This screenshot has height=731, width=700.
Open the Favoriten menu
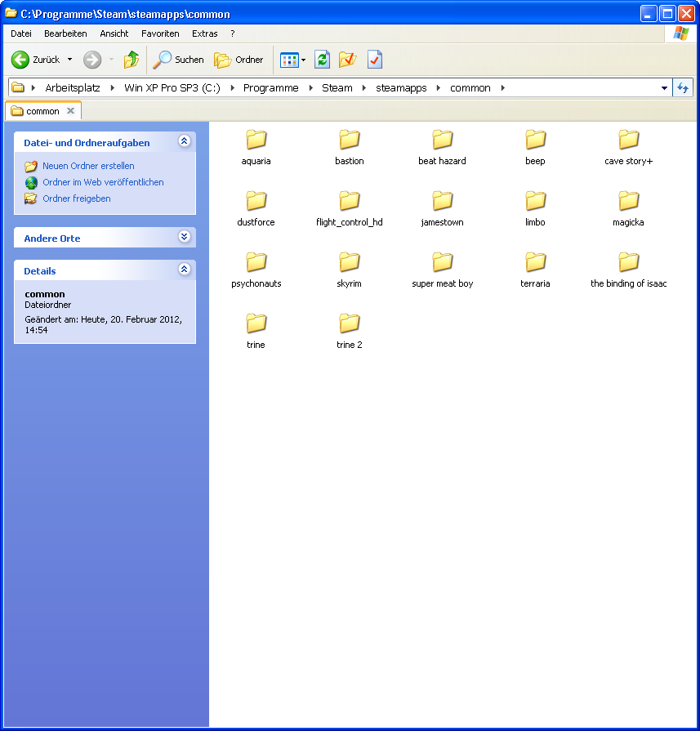[160, 33]
